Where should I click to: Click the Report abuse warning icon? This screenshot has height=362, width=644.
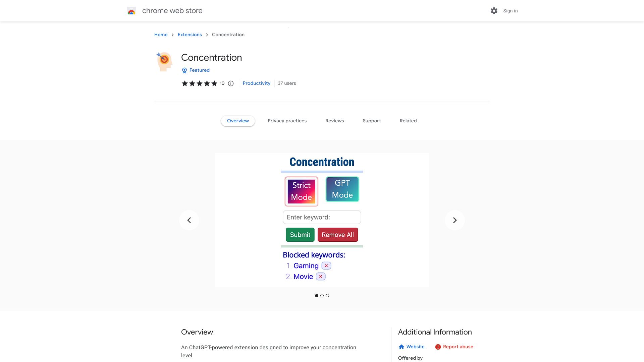[x=438, y=347]
